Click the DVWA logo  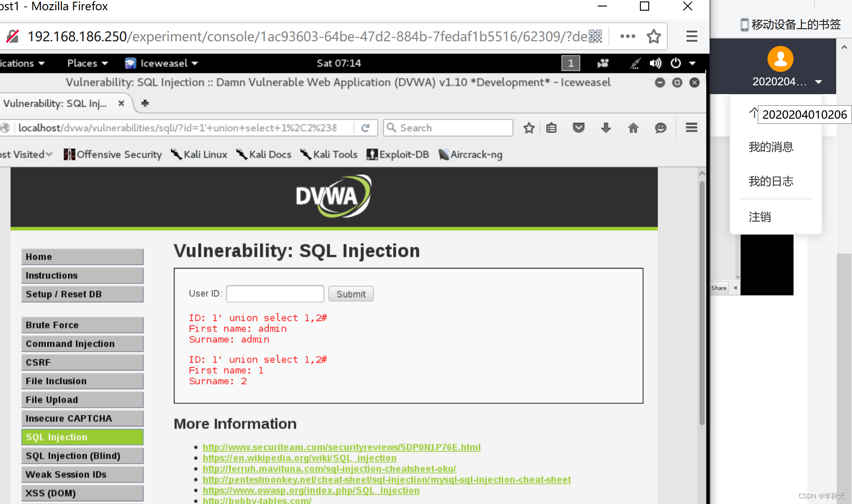click(x=334, y=196)
